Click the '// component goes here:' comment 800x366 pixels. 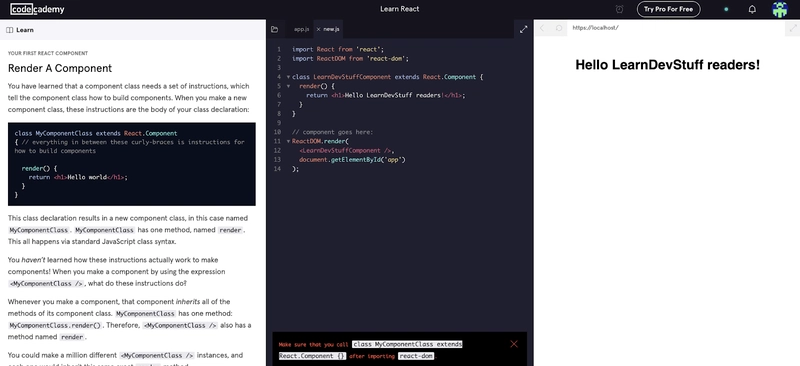pos(333,132)
